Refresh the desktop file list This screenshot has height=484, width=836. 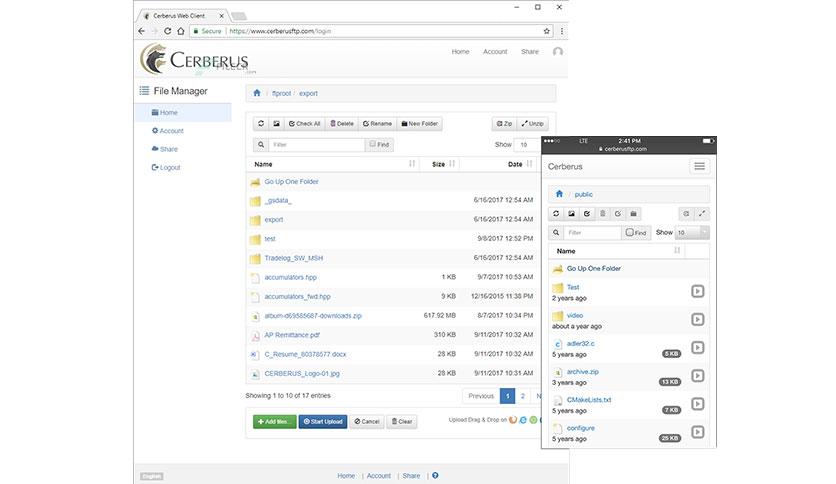pos(261,124)
